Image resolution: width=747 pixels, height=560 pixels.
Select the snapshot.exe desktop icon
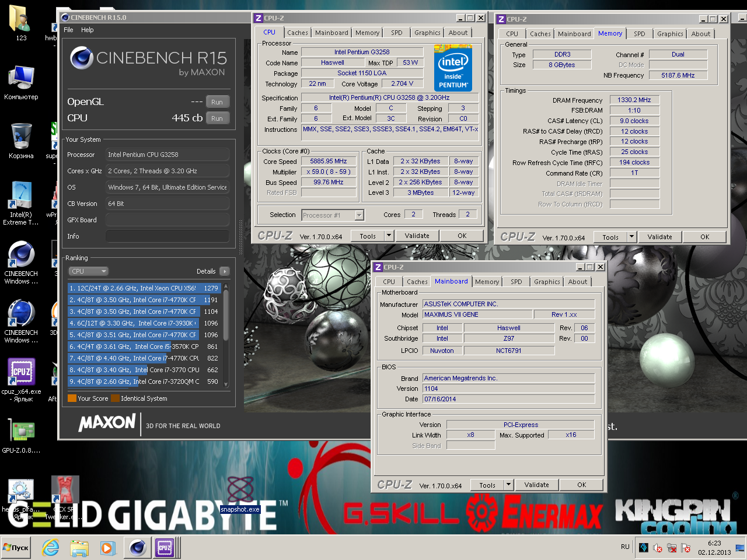(x=240, y=490)
